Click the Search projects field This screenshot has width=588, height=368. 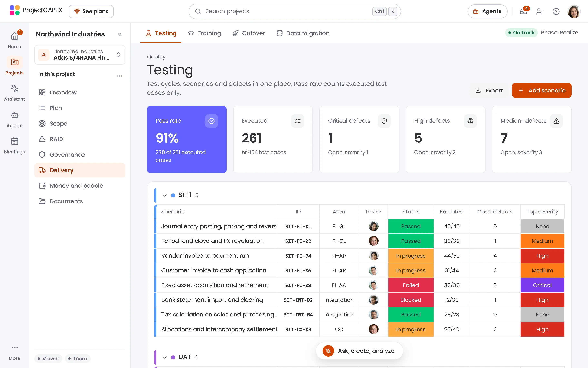(294, 11)
